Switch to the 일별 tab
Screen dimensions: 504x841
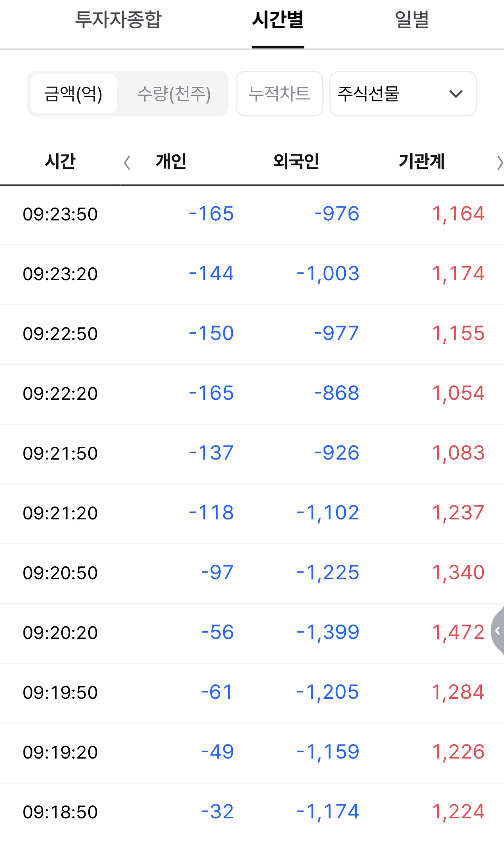(412, 20)
